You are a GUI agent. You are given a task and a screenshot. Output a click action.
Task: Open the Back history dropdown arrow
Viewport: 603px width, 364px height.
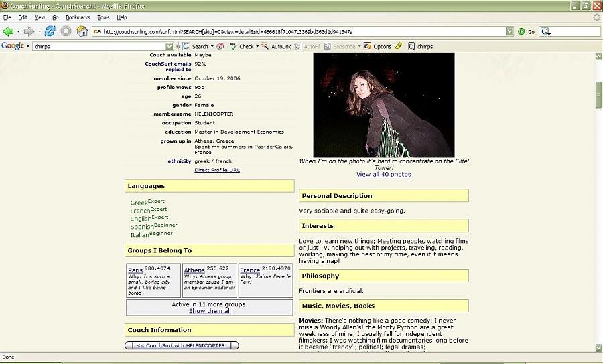tap(18, 32)
